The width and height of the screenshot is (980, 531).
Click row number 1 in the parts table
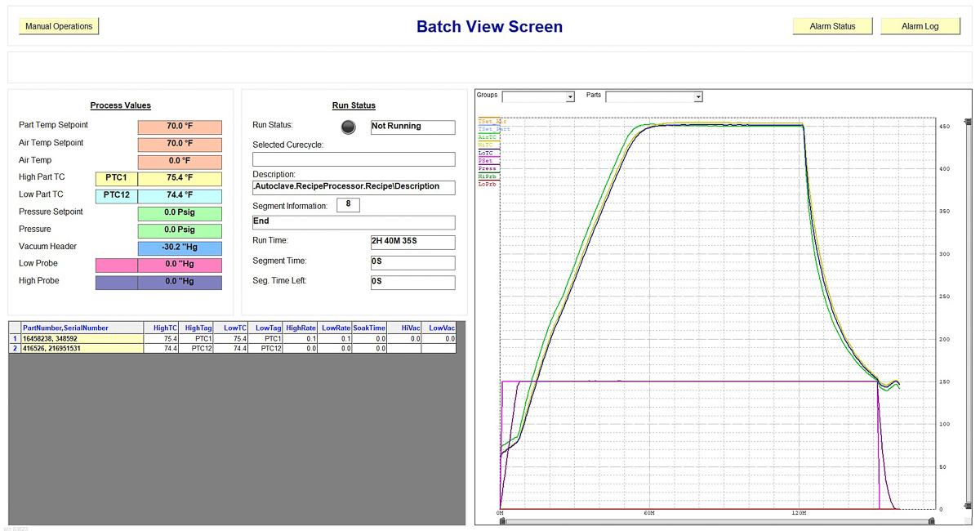click(15, 338)
